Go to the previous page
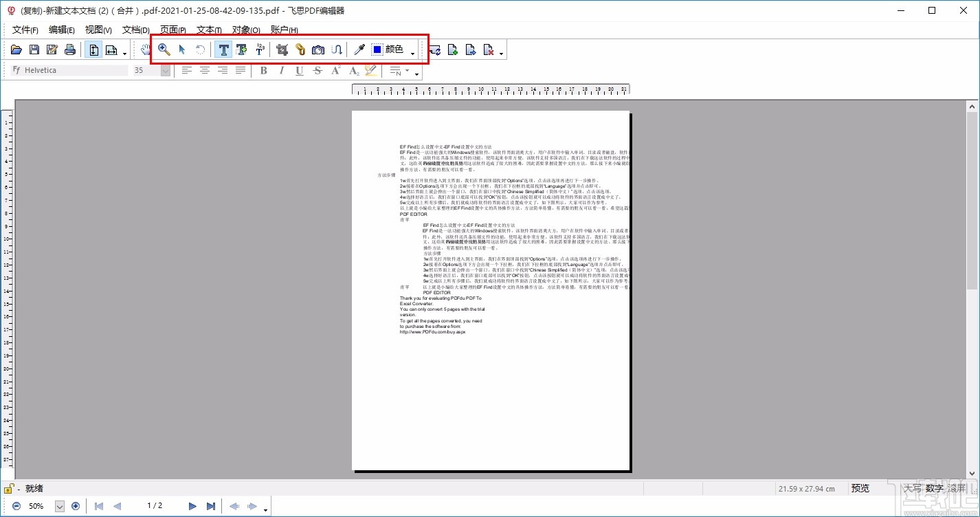980x517 pixels. (117, 506)
